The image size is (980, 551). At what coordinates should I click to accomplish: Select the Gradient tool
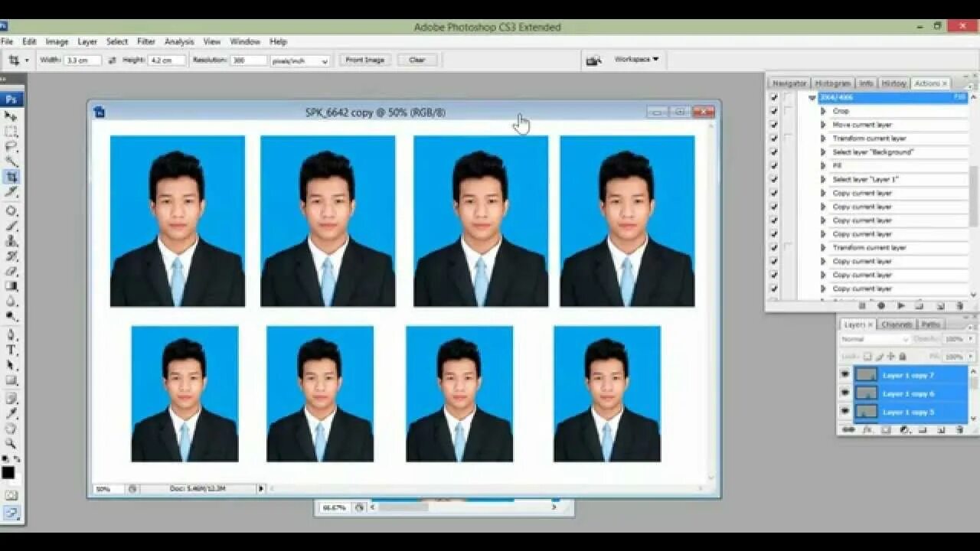[11, 285]
